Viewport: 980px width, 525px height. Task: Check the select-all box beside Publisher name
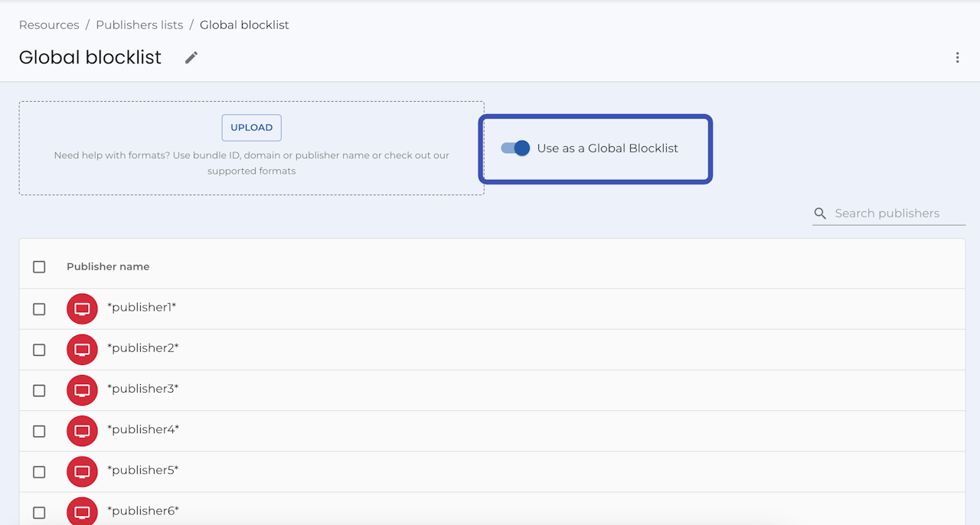[x=39, y=267]
